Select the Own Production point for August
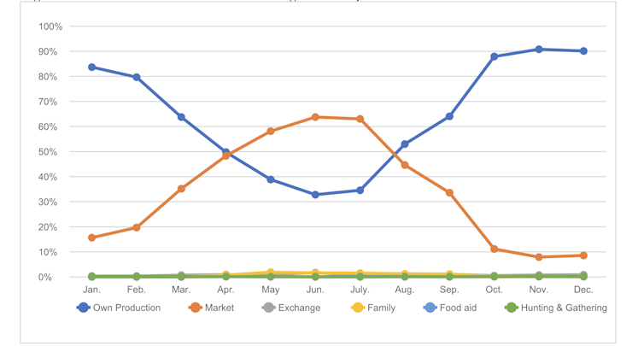 point(405,144)
